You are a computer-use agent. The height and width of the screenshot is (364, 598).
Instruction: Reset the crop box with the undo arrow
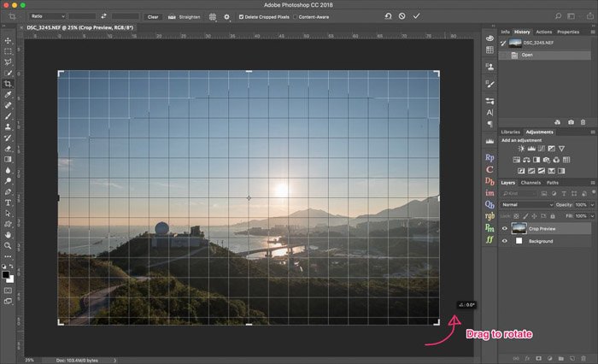(388, 16)
